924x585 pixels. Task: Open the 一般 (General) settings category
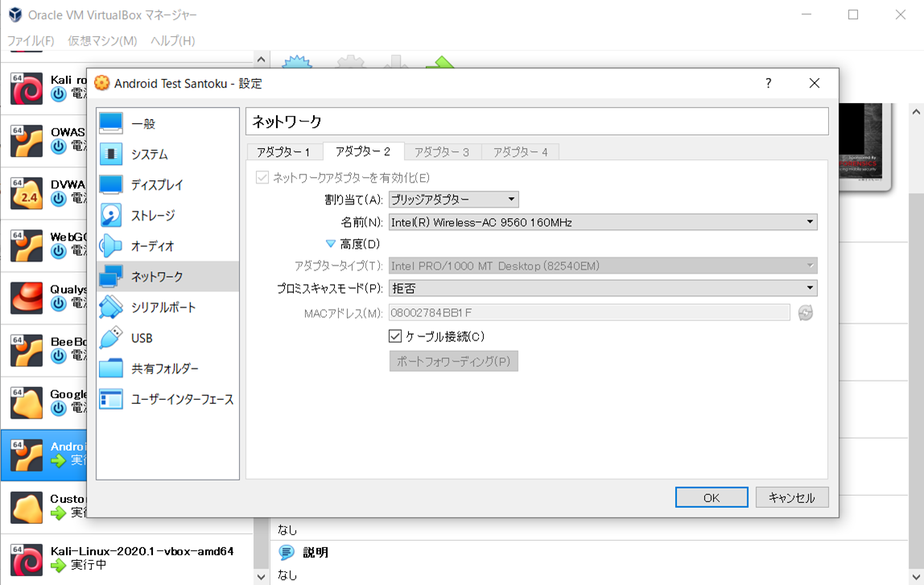coord(168,124)
